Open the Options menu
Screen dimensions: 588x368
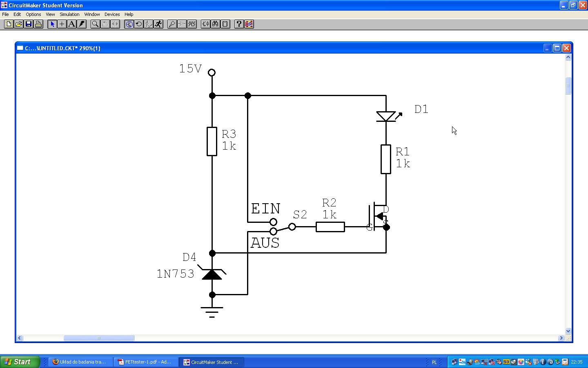tap(33, 14)
